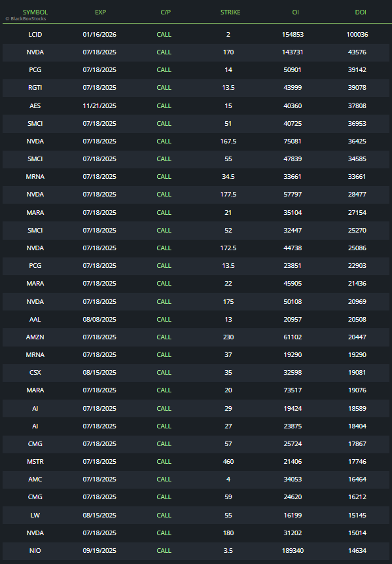The width and height of the screenshot is (392, 564).
Task: Click DOI value 16464
Action: (357, 479)
